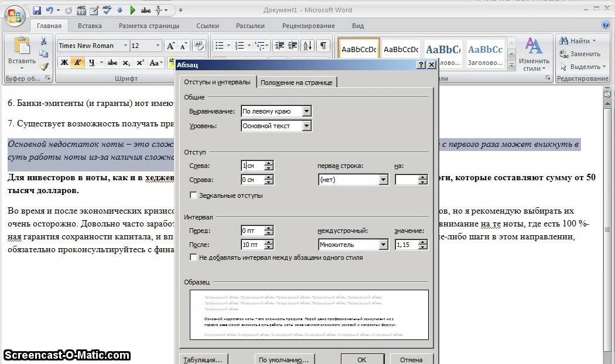The image size is (615, 364).
Task: Click the x/y fraction icon in quick access
Action: (x=159, y=10)
